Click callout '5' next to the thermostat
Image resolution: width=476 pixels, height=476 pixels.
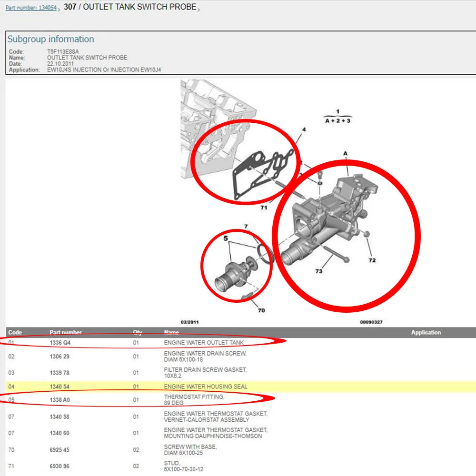[x=226, y=238]
